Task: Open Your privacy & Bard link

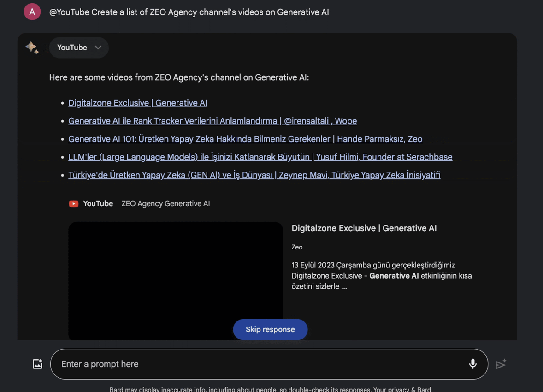Action: coord(402,389)
